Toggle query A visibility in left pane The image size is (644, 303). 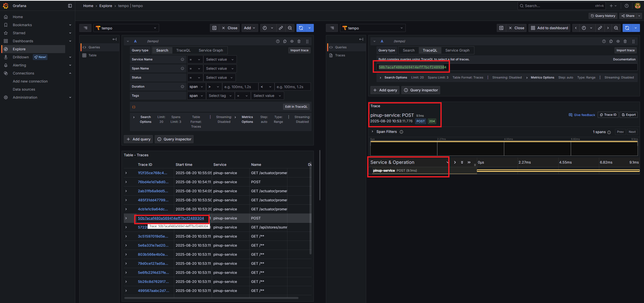pyautogui.click(x=292, y=41)
